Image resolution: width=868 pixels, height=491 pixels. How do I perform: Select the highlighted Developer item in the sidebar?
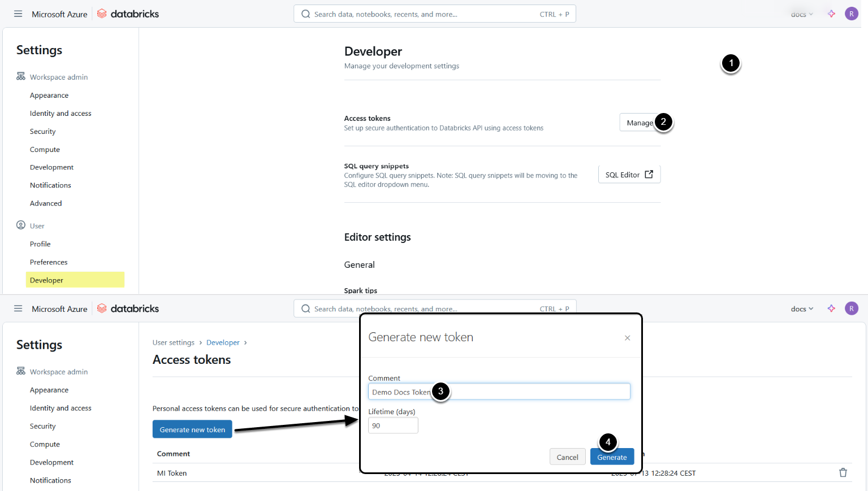pos(75,280)
